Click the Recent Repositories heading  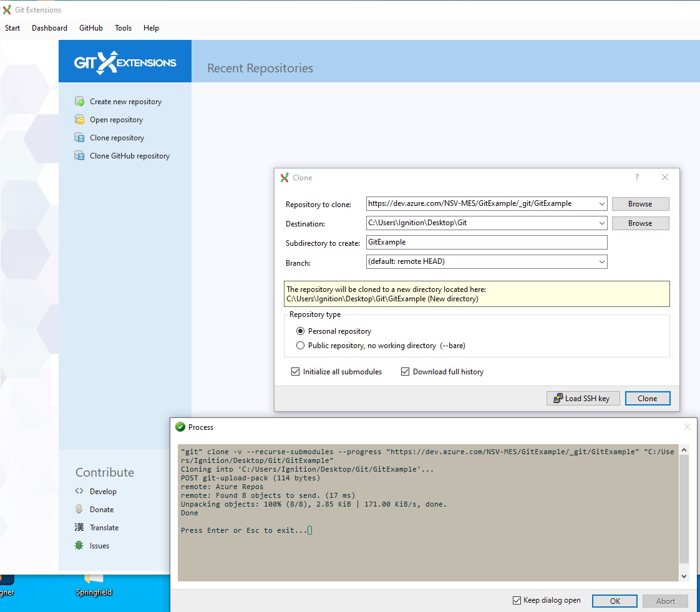[260, 68]
